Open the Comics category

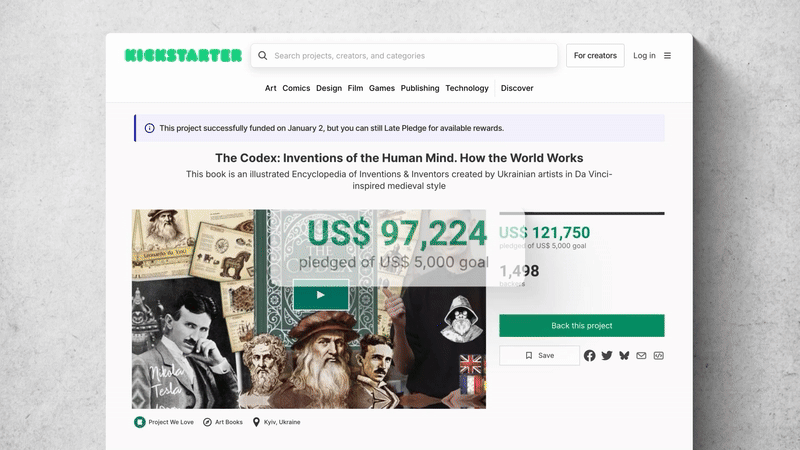point(296,88)
